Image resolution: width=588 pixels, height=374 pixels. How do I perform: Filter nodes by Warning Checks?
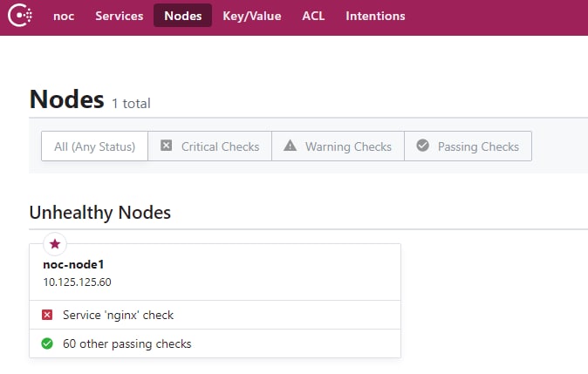click(x=338, y=146)
